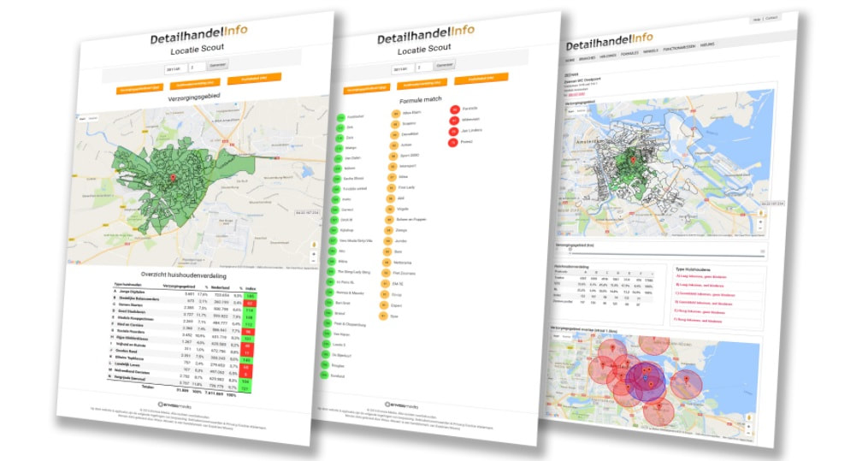Open BRANCHES in Zeeman page navigation

tap(587, 58)
